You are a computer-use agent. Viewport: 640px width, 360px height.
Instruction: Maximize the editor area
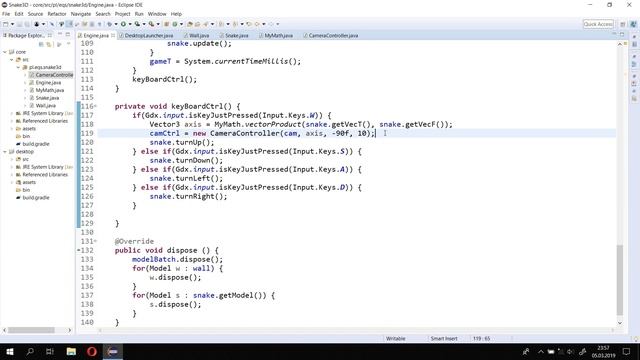(x=622, y=35)
